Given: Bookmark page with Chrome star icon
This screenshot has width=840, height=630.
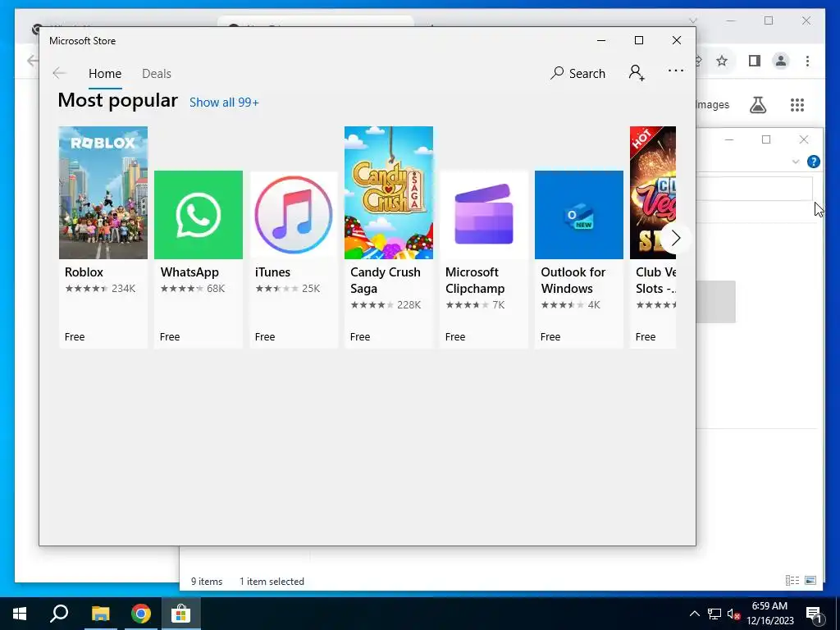Looking at the screenshot, I should point(722,61).
